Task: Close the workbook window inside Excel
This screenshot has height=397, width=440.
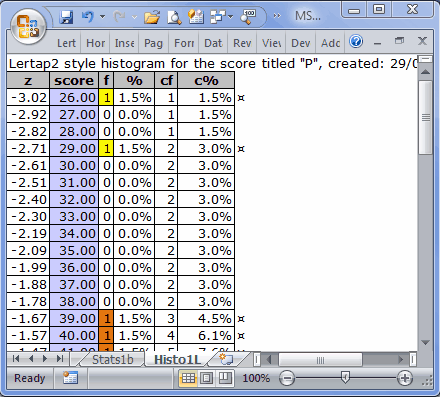Action: (422, 41)
